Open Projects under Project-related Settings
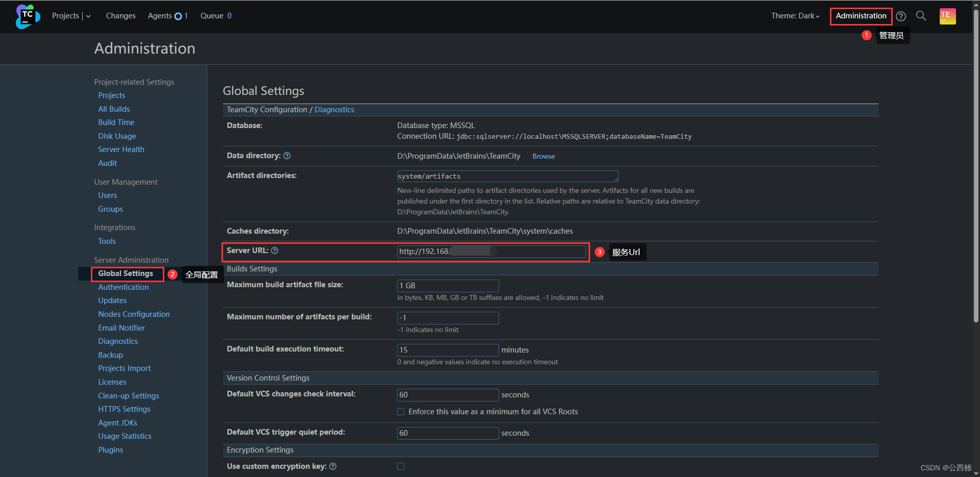Screen dimensions: 980x477 (x=112, y=95)
